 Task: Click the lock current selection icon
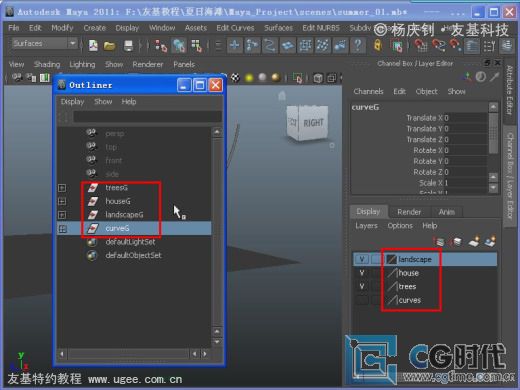coord(378,45)
